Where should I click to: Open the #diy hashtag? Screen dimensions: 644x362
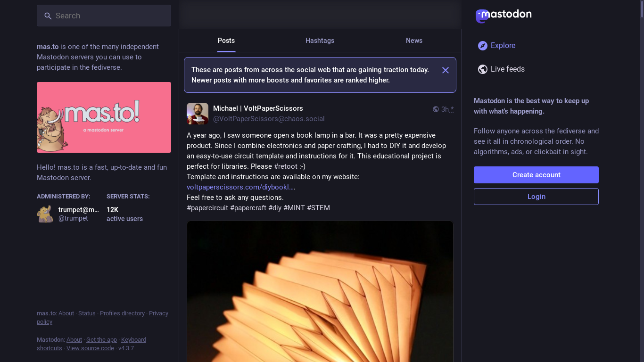275,208
